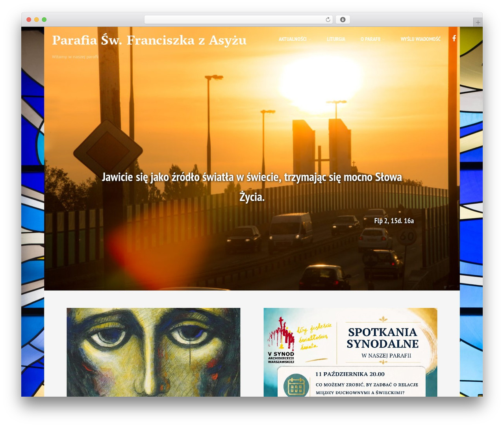Open the painted face post thumbnail

(x=154, y=352)
